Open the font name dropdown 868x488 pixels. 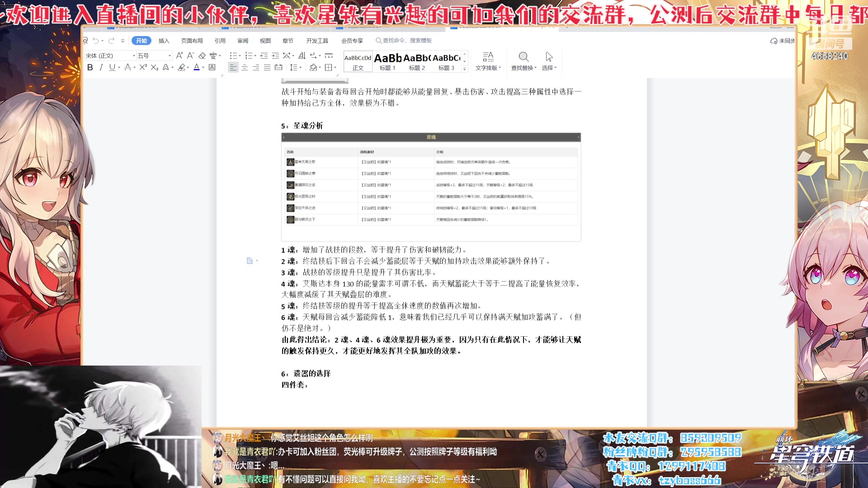[x=134, y=56]
